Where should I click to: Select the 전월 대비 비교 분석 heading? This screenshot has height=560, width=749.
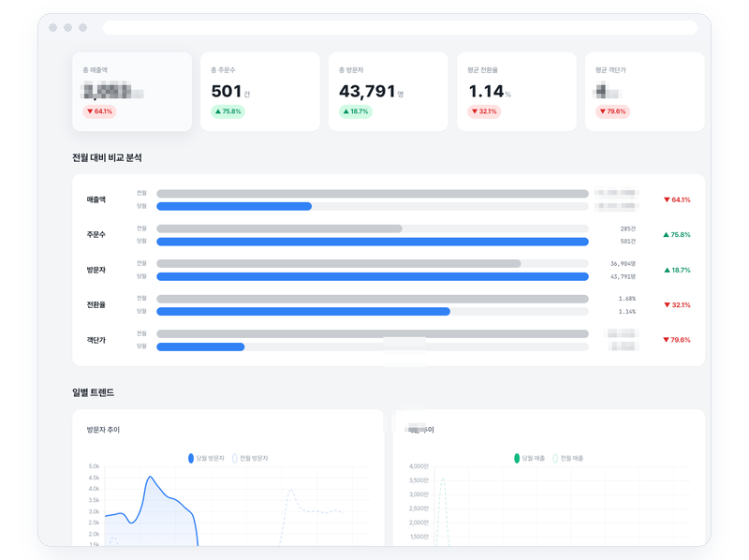107,157
